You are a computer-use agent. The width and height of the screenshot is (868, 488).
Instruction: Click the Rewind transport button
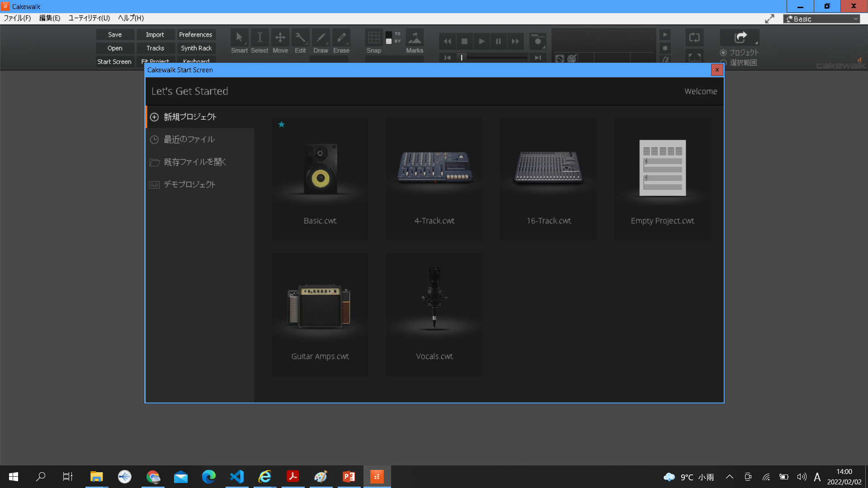tap(448, 41)
